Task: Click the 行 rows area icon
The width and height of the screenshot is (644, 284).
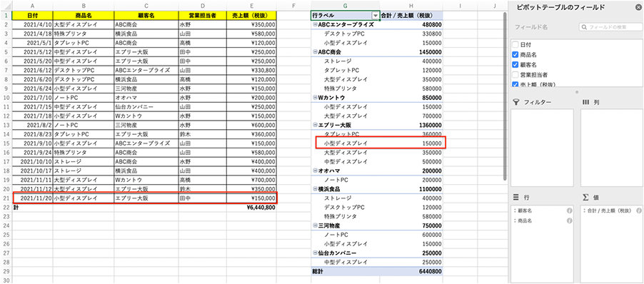Action: click(x=516, y=198)
